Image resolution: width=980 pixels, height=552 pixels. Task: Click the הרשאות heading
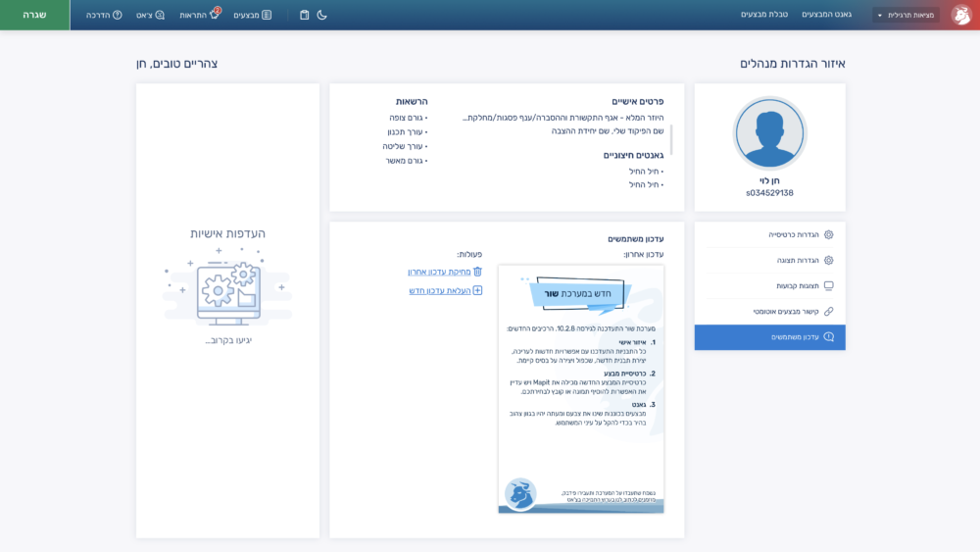click(x=412, y=101)
